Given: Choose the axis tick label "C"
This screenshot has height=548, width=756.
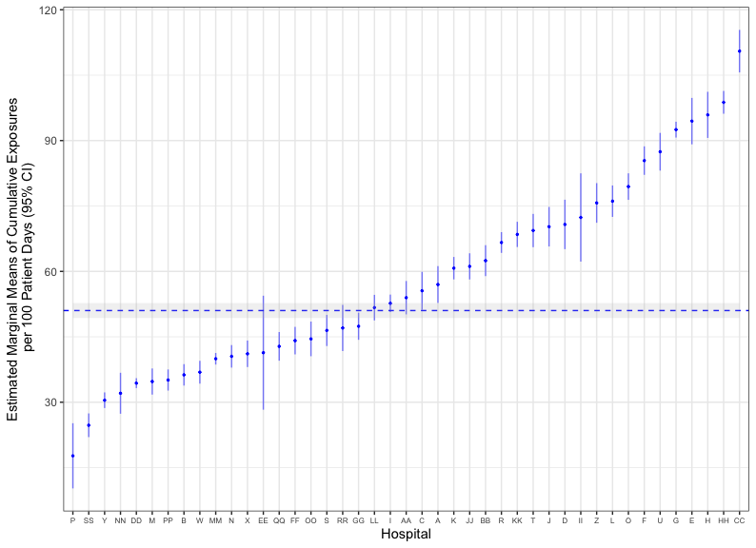Looking at the screenshot, I should [x=422, y=520].
